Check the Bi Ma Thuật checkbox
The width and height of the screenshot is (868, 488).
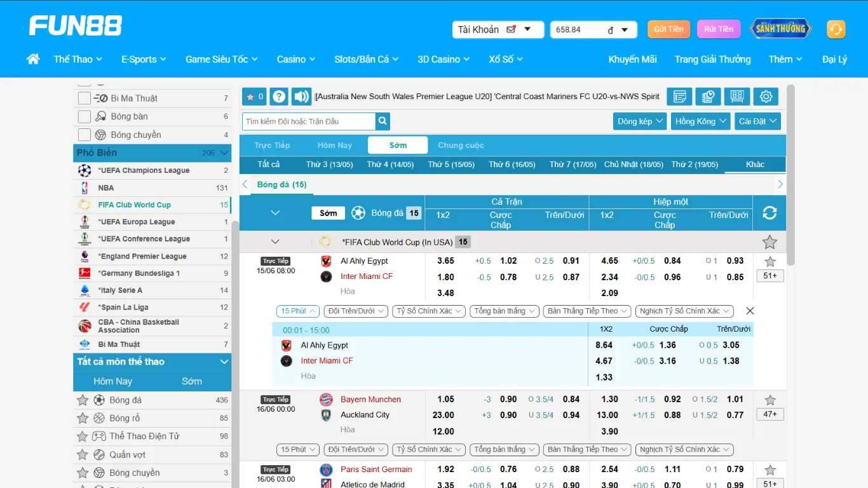coord(85,98)
